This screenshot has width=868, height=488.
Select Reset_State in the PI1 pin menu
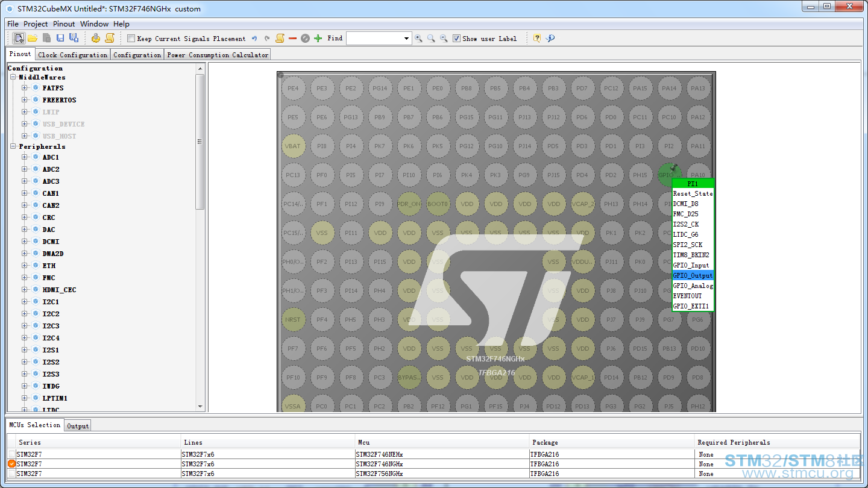tap(693, 193)
